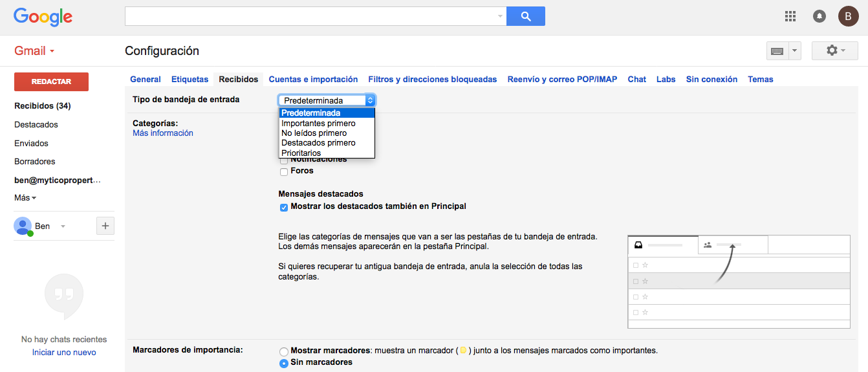Click the Google logo
The image size is (868, 372).
pyautogui.click(x=43, y=17)
